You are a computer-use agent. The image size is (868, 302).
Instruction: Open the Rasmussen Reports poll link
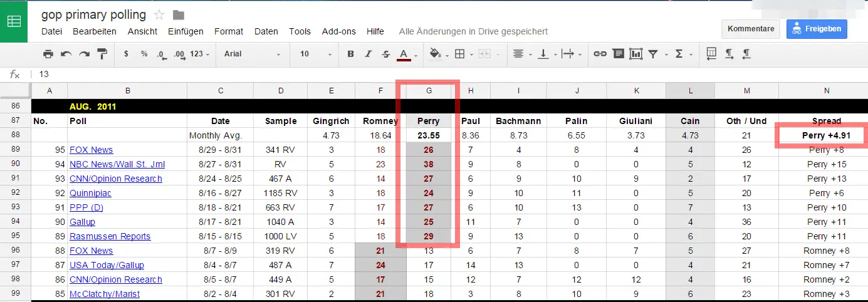(x=110, y=236)
